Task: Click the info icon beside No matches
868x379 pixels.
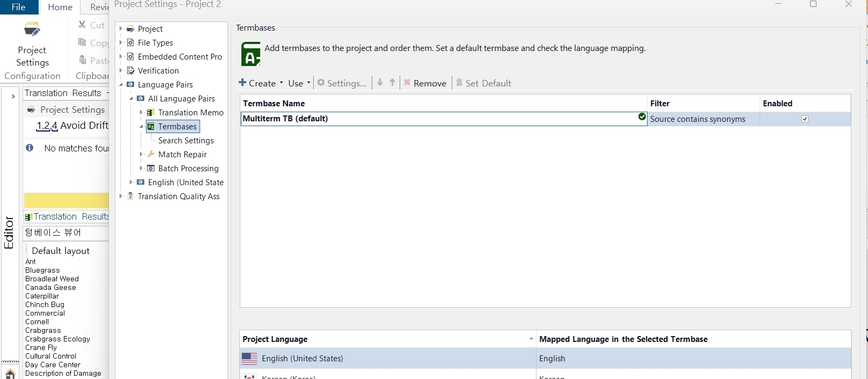Action: 30,148
